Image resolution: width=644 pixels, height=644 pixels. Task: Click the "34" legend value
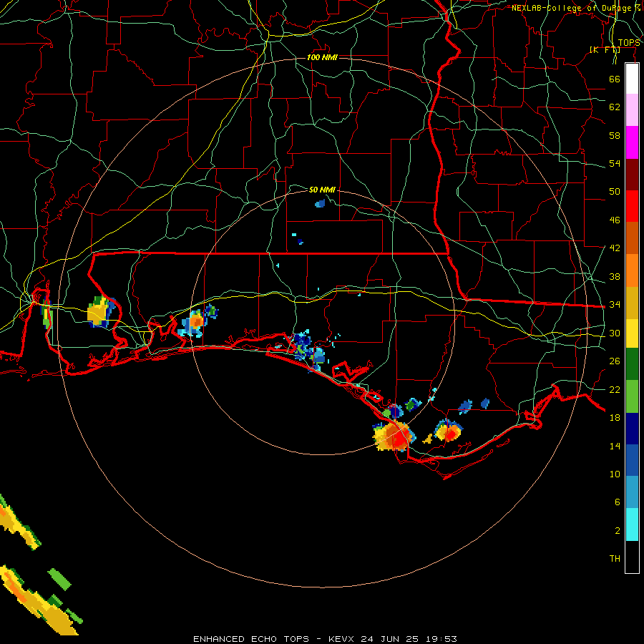coord(615,305)
